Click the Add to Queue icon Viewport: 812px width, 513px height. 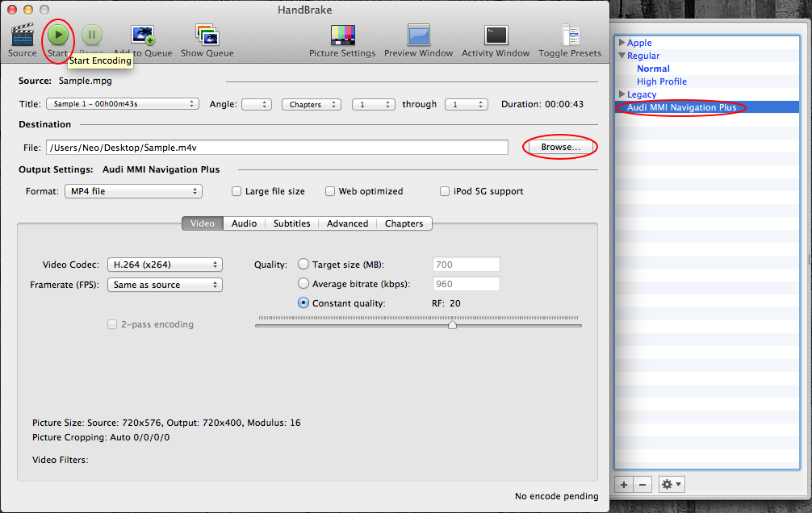pyautogui.click(x=142, y=35)
